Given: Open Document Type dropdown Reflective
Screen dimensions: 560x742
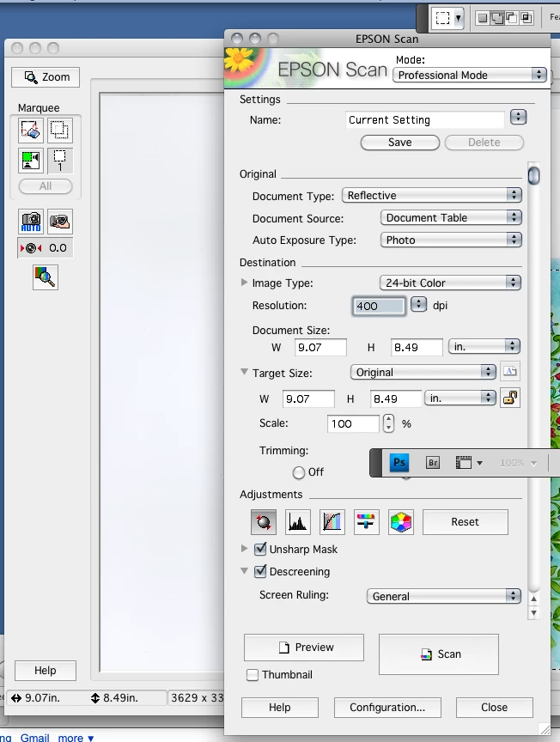Looking at the screenshot, I should coord(432,196).
